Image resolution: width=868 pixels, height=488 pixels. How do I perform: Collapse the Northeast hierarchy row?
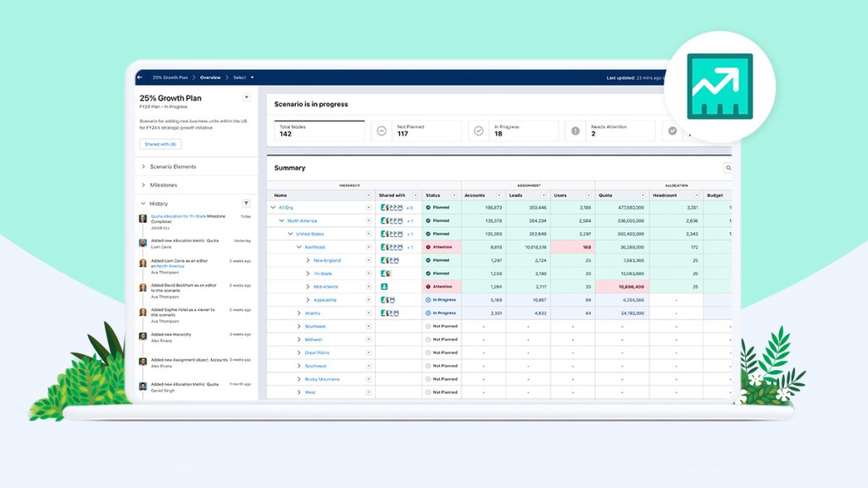point(299,247)
